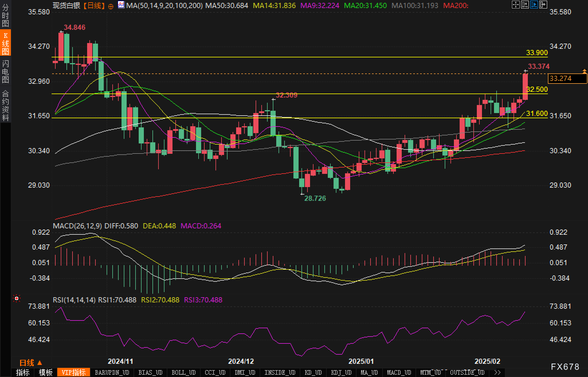Image resolution: width=588 pixels, height=377 pixels.
Task: Click the red sun icon near RSI panel
Action: tap(17, 299)
